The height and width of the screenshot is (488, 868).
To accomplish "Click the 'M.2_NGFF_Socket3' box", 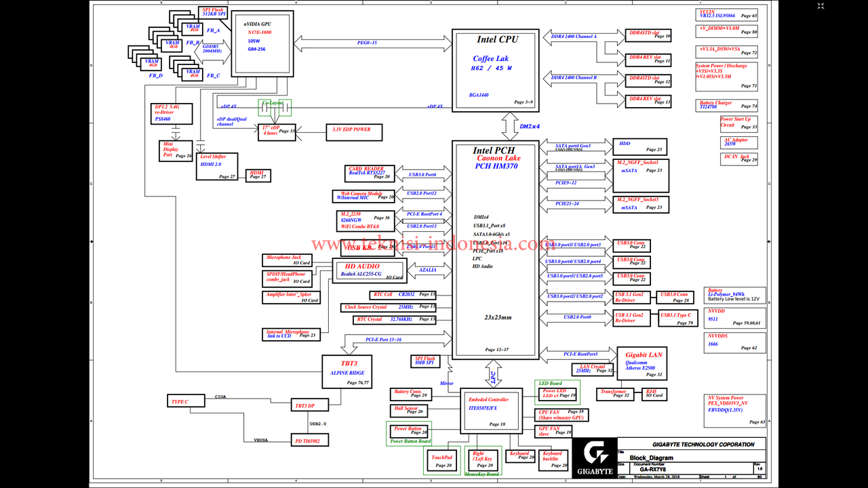I will [x=641, y=204].
